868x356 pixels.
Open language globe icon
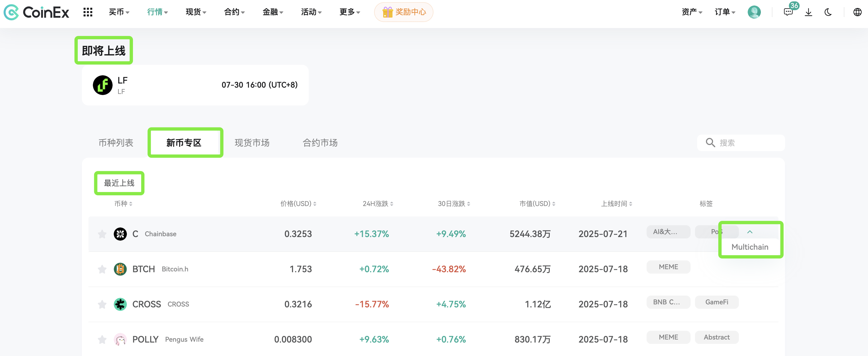[857, 12]
